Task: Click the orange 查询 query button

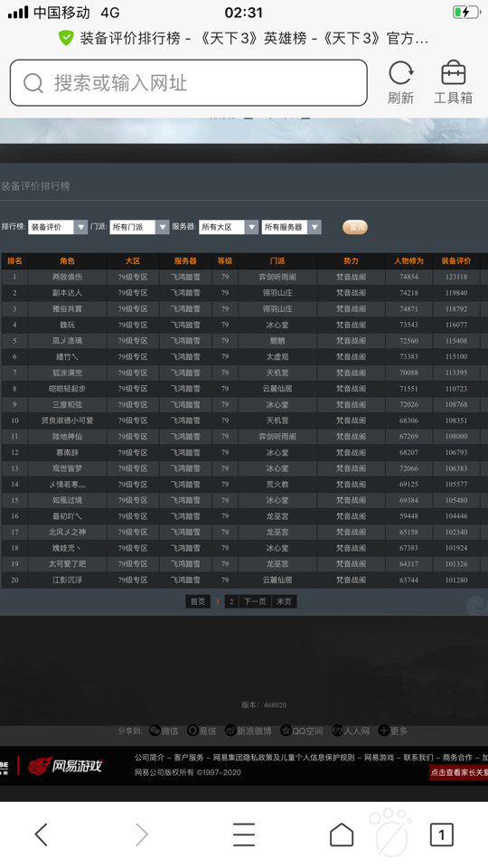Action: (x=354, y=227)
